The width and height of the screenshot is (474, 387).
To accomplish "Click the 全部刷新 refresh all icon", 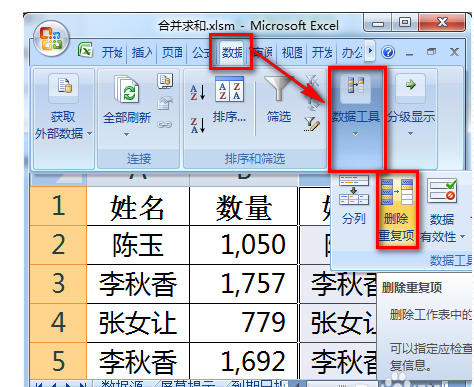I will point(127,89).
